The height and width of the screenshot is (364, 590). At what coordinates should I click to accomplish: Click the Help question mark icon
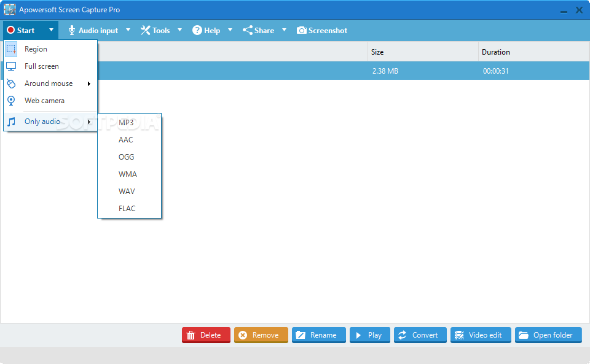click(x=197, y=30)
